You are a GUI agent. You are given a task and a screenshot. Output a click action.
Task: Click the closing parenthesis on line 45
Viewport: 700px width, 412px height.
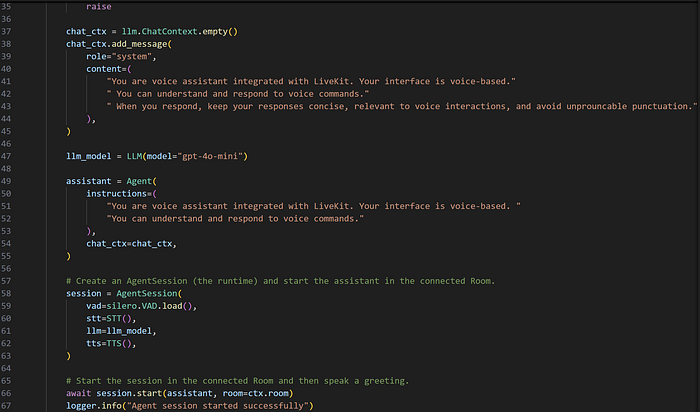point(68,132)
